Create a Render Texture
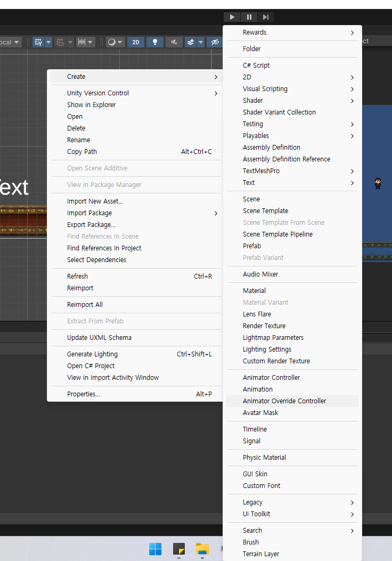The height and width of the screenshot is (561, 392). pyautogui.click(x=292, y=326)
